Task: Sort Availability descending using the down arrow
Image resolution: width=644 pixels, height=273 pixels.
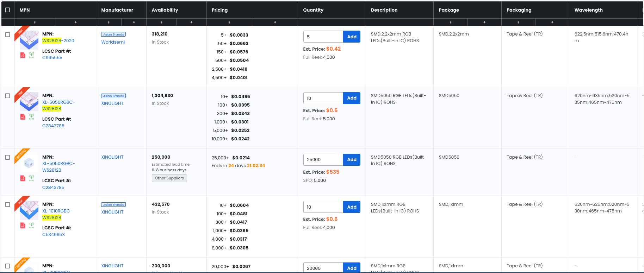Action: (191, 22)
